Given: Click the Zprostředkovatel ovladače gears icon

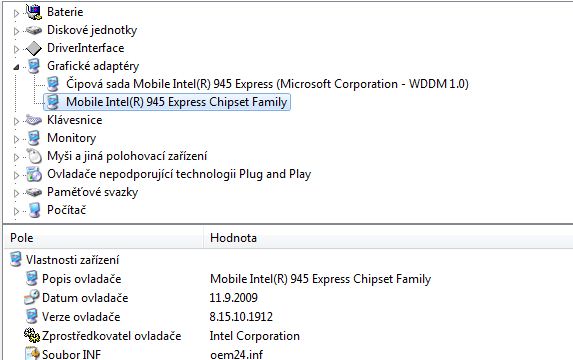Looking at the screenshot, I should coord(32,335).
